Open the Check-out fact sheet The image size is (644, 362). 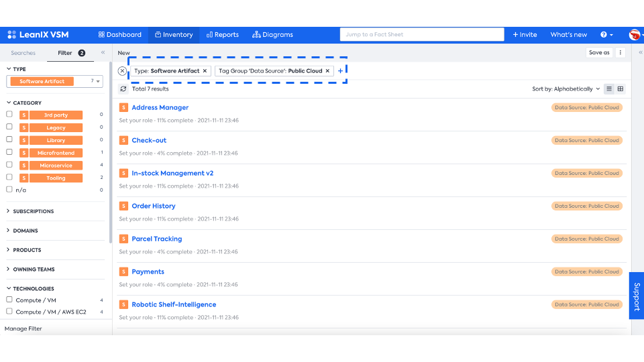coord(149,140)
